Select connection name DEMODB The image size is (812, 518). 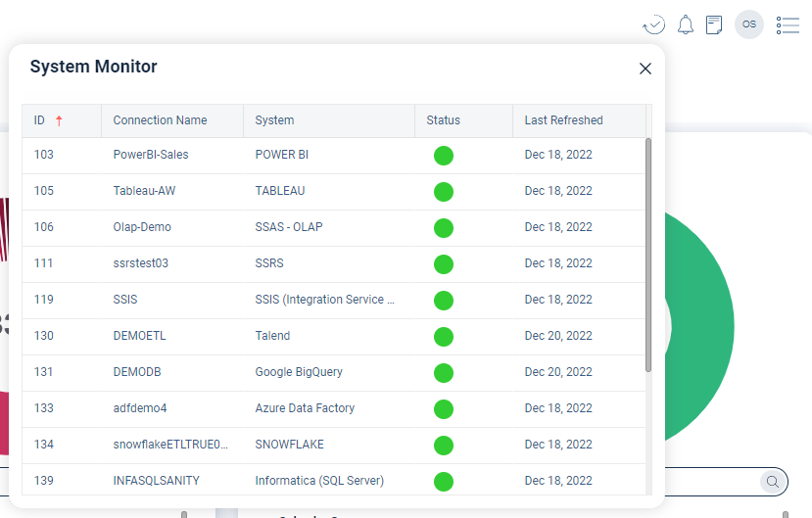[137, 371]
